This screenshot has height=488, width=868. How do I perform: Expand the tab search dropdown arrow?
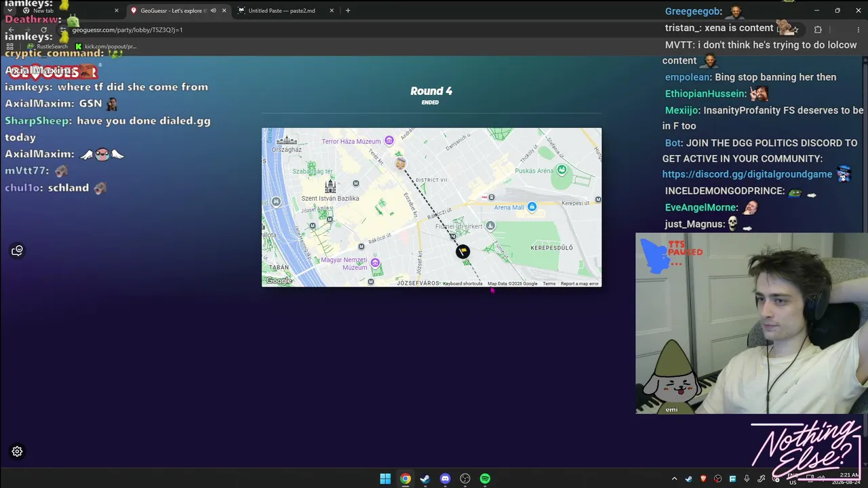click(9, 10)
